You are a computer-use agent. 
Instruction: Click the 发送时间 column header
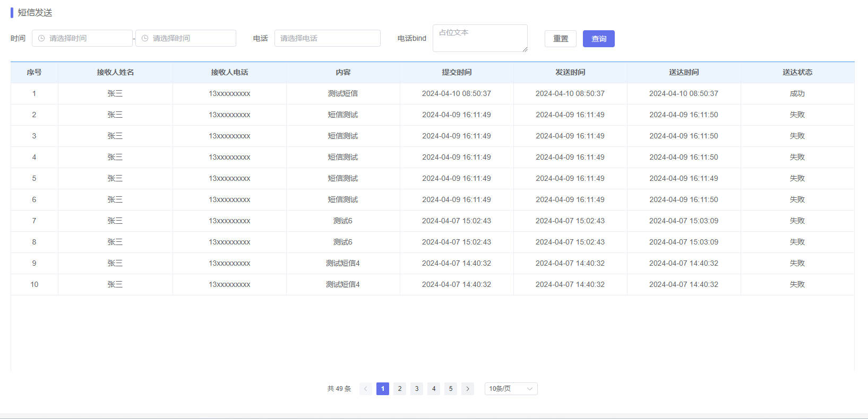tap(570, 72)
